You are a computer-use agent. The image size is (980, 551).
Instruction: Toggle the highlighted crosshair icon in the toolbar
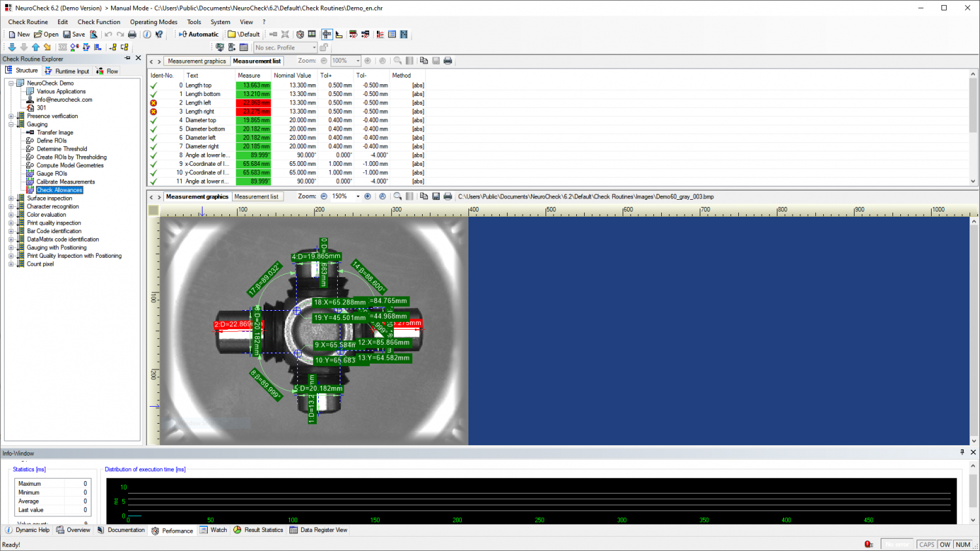(x=327, y=35)
